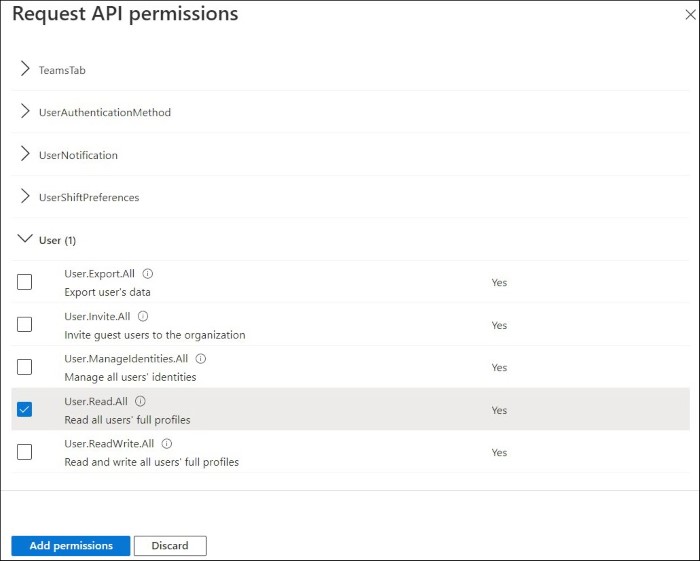Open info icon beside User.Export.All
Image resolution: width=700 pixels, height=561 pixels.
[147, 274]
